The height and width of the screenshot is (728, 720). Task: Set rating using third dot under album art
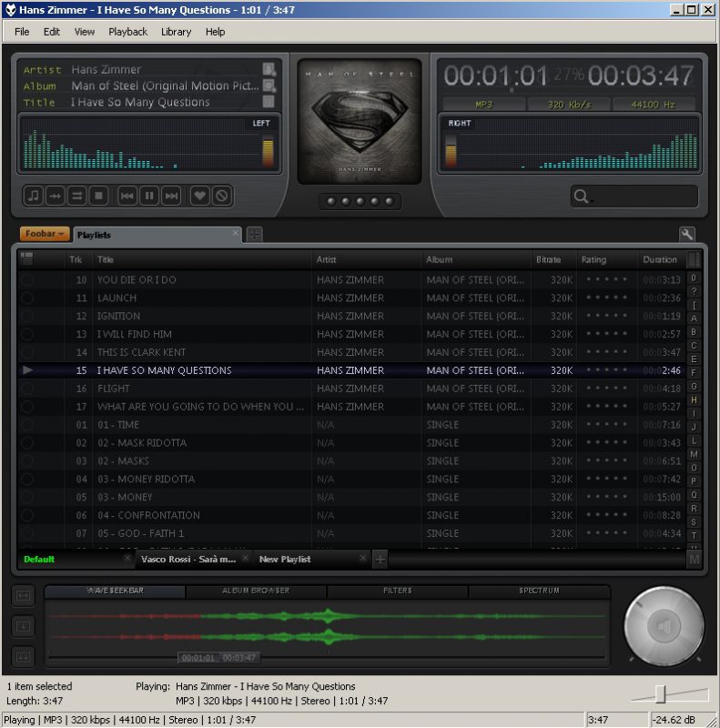pyautogui.click(x=360, y=201)
